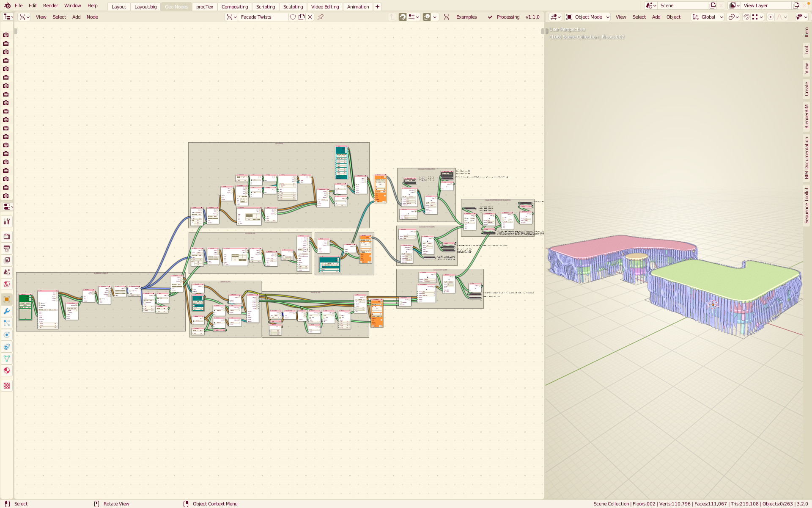Edit the View Layer name field
The width and height of the screenshot is (812, 508).
coord(766,6)
